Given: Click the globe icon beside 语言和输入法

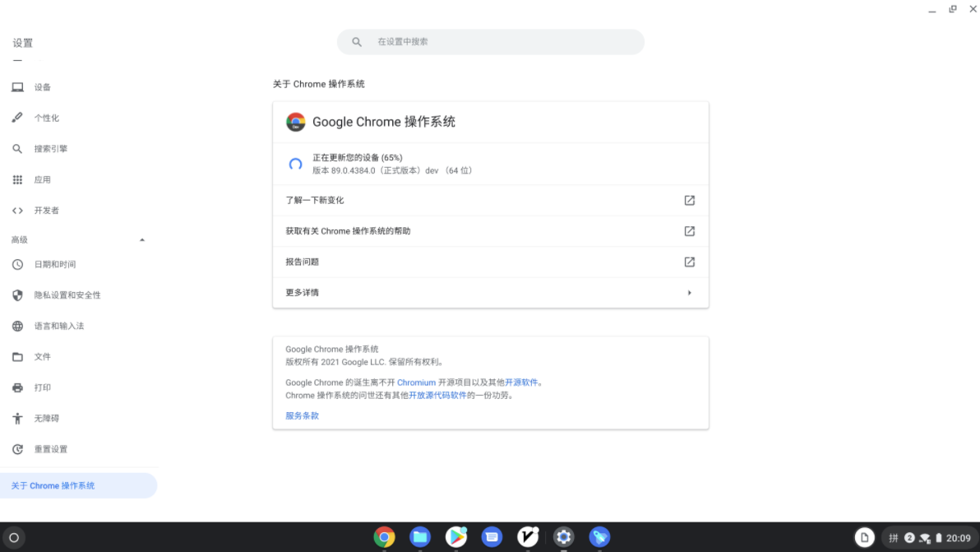Looking at the screenshot, I should [17, 326].
